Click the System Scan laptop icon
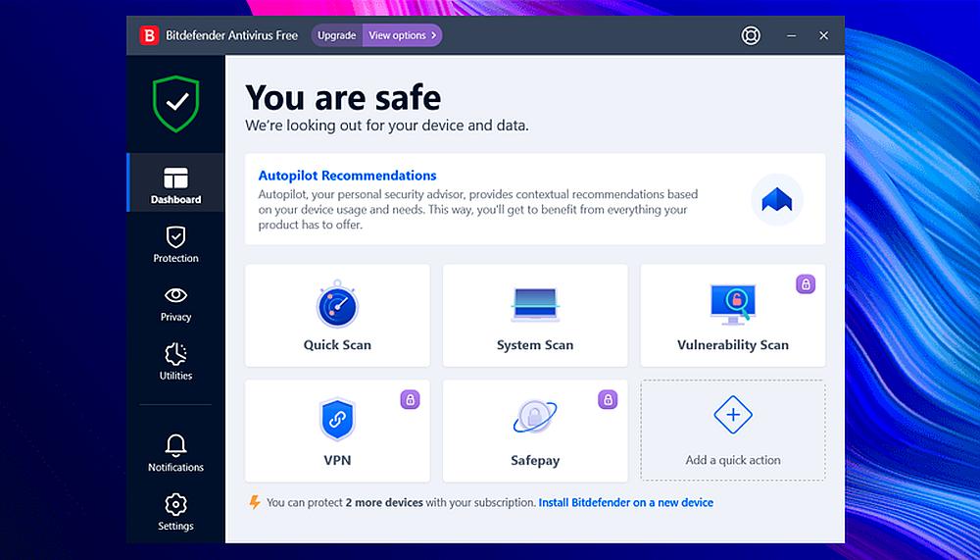The image size is (980, 560). tap(535, 305)
